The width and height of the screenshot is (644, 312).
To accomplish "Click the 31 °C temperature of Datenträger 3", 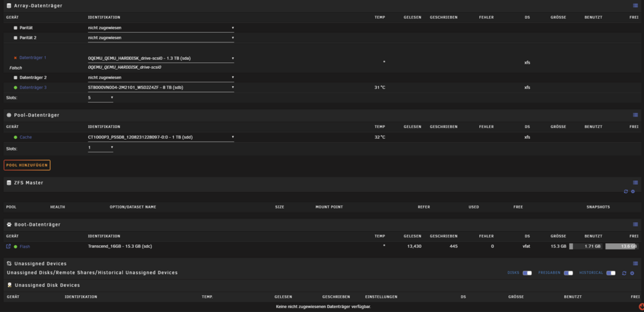I will [380, 87].
